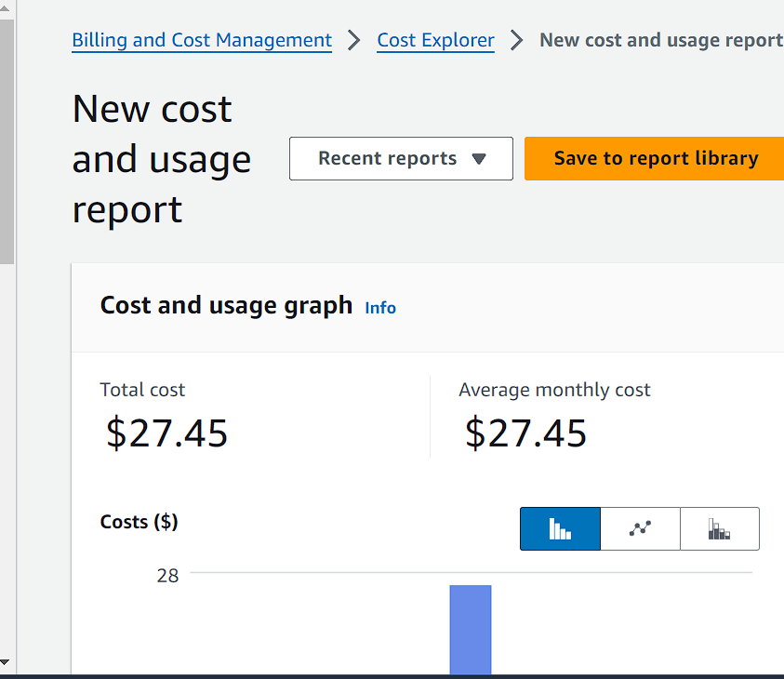Image resolution: width=784 pixels, height=679 pixels.
Task: Click 'New cost and usage report' breadcrumb text
Action: click(661, 40)
